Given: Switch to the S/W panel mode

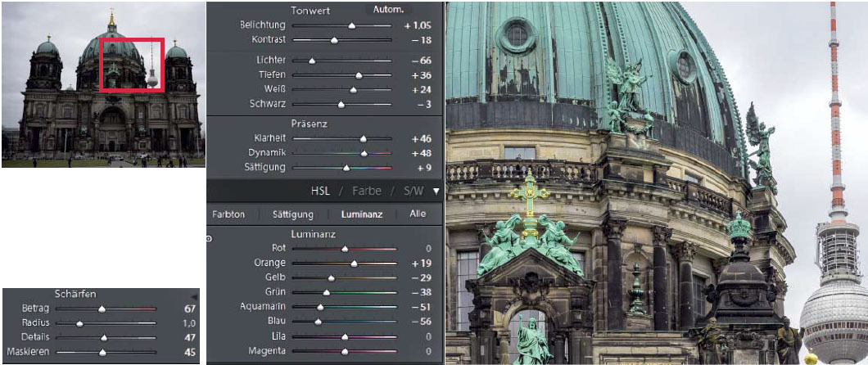Looking at the screenshot, I should (x=413, y=192).
